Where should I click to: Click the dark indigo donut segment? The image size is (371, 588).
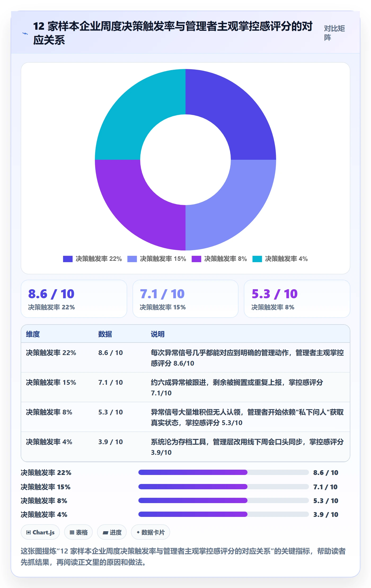233,111
